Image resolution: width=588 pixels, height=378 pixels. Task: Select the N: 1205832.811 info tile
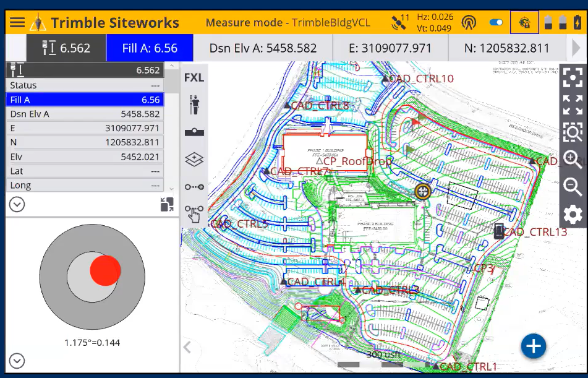click(x=506, y=48)
